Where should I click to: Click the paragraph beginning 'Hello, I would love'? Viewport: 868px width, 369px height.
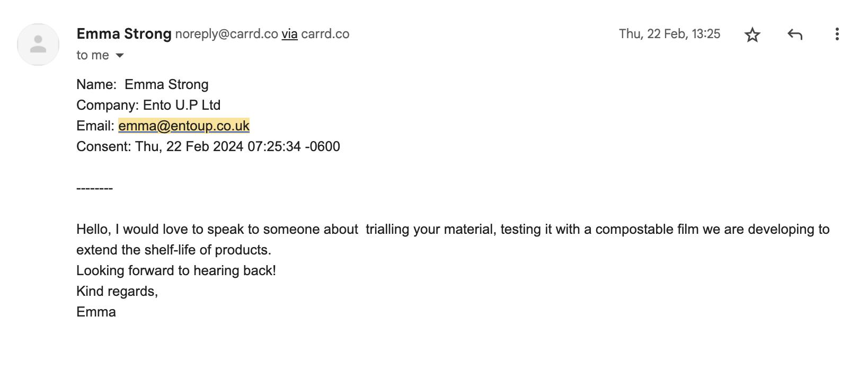coord(453,239)
